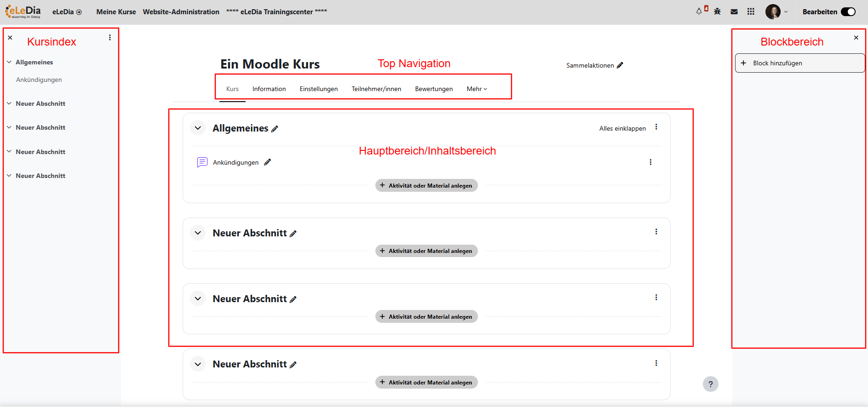Click the pencil icon next to Allgemeines
This screenshot has height=407, width=868.
click(275, 129)
